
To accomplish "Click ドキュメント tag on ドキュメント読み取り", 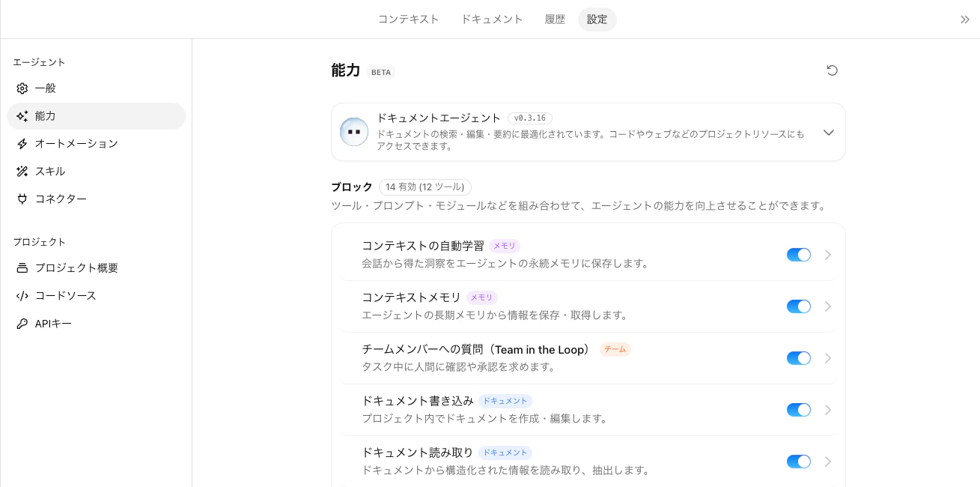I will pyautogui.click(x=505, y=453).
